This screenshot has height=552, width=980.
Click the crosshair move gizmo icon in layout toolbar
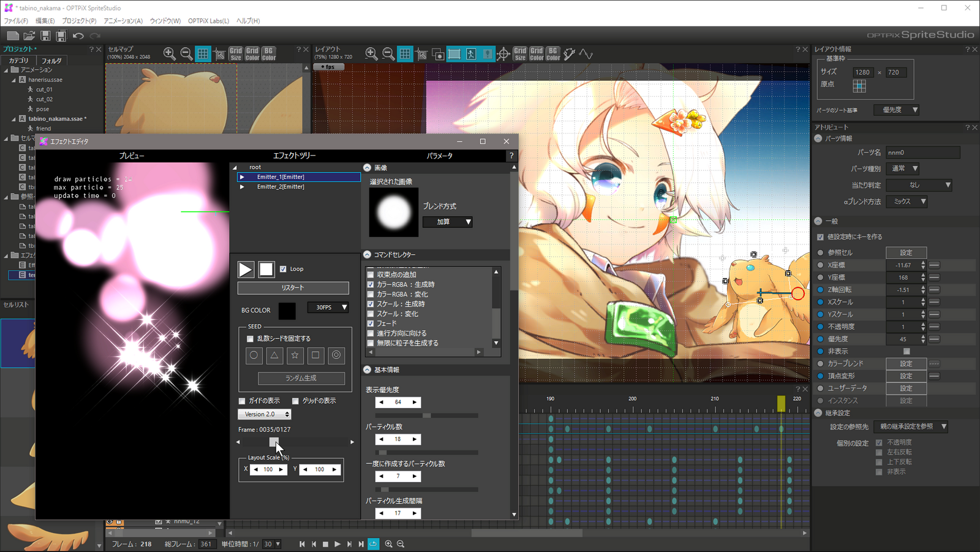pos(503,54)
